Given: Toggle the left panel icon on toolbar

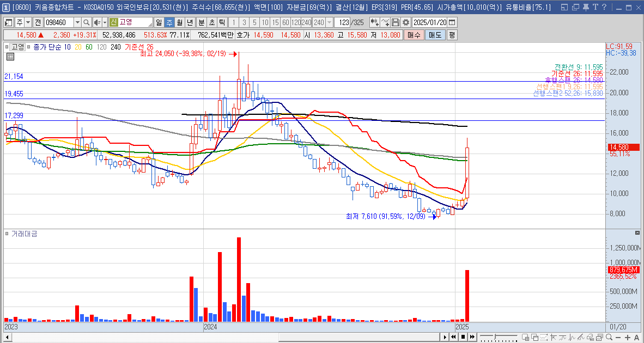Looking at the screenshot, I should pos(9,22).
